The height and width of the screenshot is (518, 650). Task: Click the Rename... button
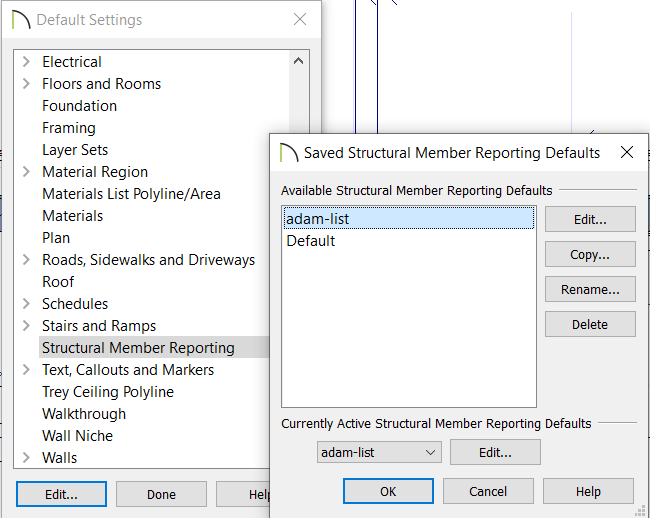pyautogui.click(x=590, y=289)
